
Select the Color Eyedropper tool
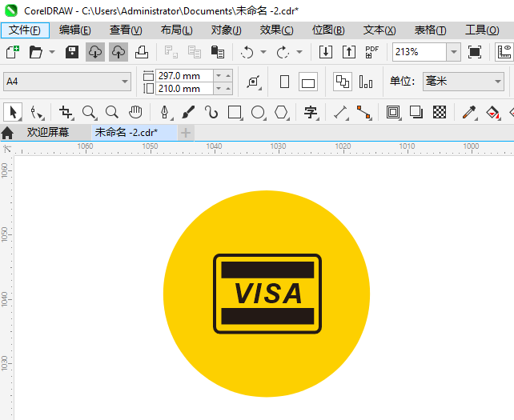point(469,112)
